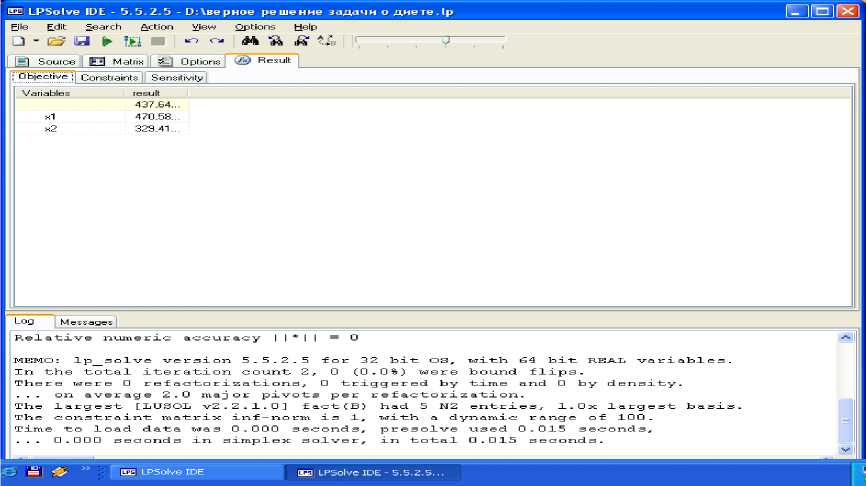The image size is (866, 486).
Task: Click the Parse/step solve icon
Action: click(x=132, y=41)
